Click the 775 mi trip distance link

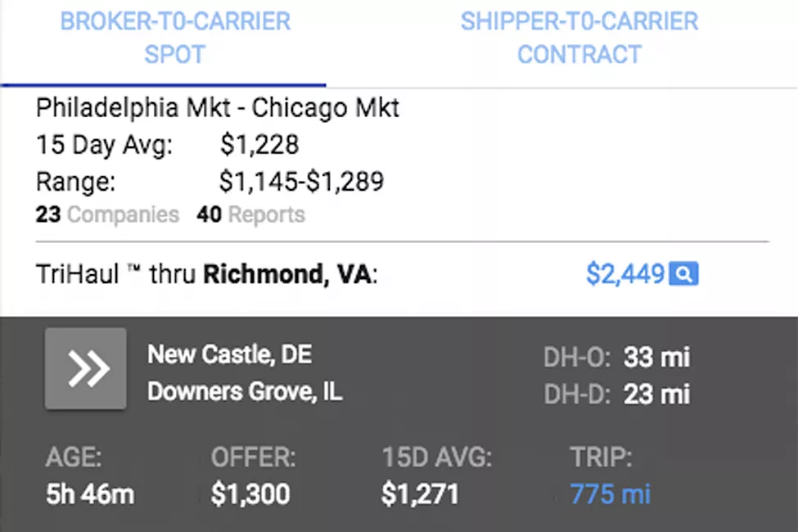point(610,494)
